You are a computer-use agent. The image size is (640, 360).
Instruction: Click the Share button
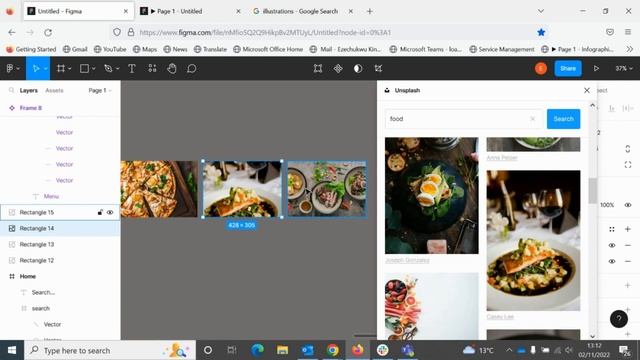(568, 69)
